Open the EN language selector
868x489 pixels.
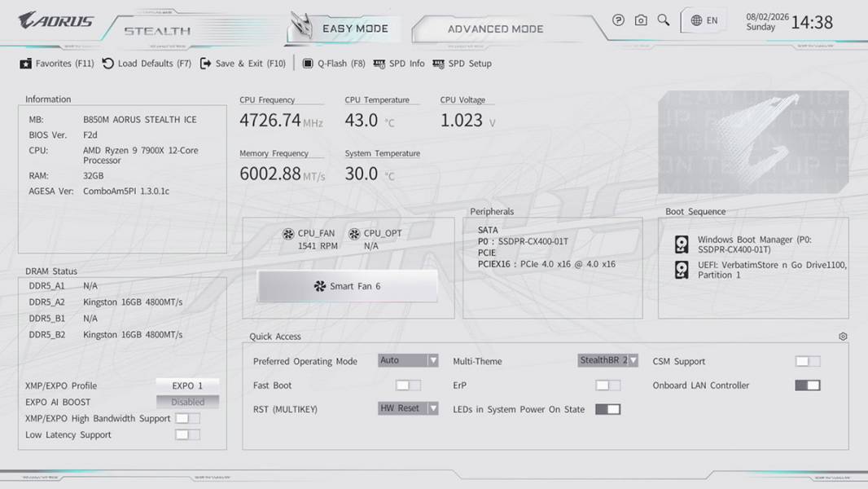click(704, 20)
